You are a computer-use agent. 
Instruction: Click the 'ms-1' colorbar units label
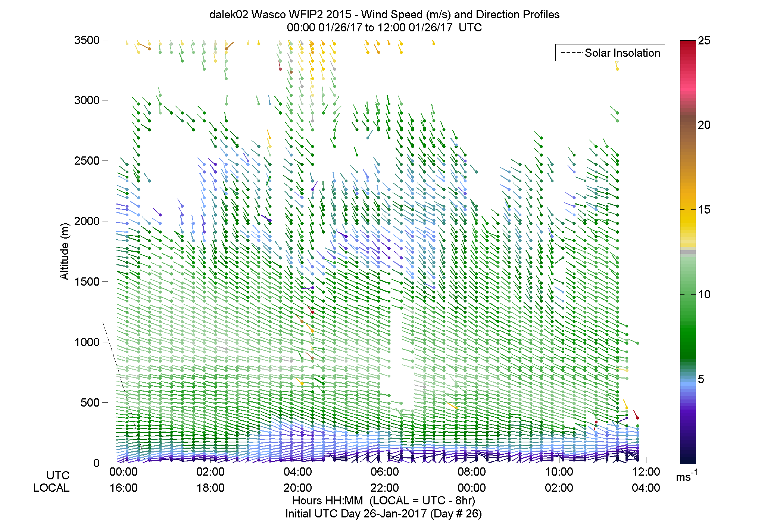pos(687,476)
